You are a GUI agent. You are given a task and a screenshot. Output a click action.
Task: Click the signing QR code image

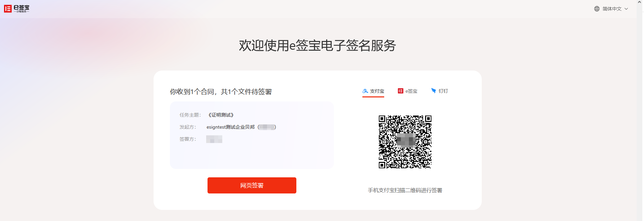pyautogui.click(x=405, y=142)
